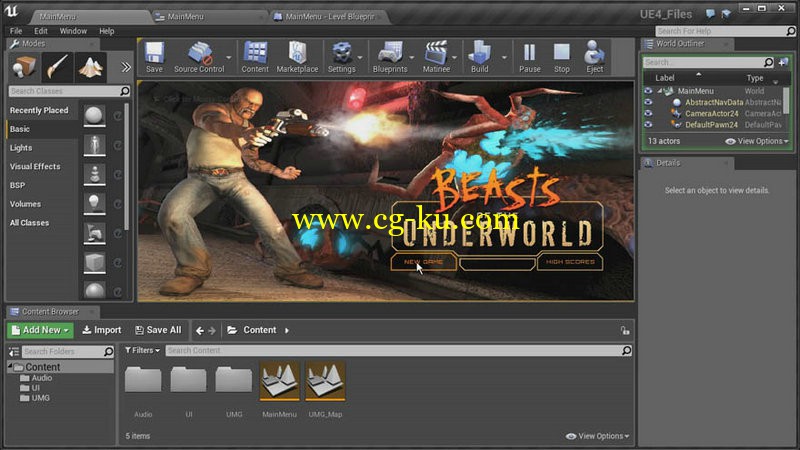
Task: Open Content Browser View Options
Action: click(597, 436)
